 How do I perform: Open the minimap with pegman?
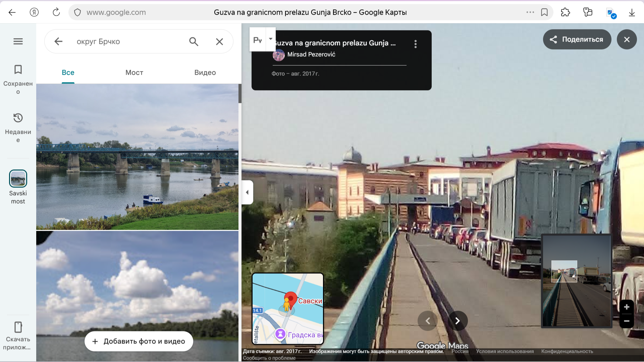(x=287, y=308)
